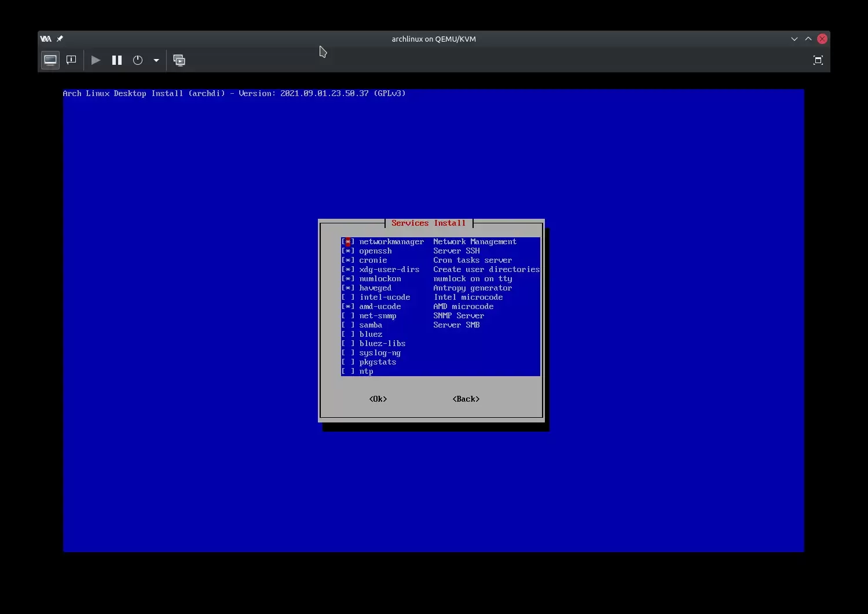The image size is (868, 614).
Task: Open the manage snapshots icon
Action: pyautogui.click(x=180, y=60)
